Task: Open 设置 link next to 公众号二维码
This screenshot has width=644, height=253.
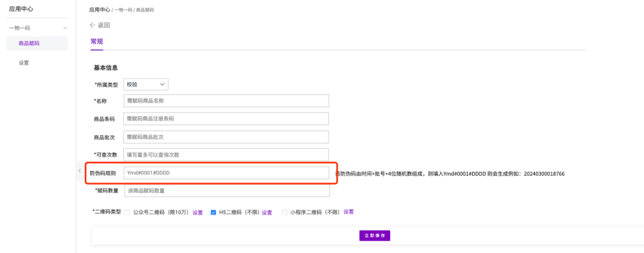Action: tap(197, 213)
